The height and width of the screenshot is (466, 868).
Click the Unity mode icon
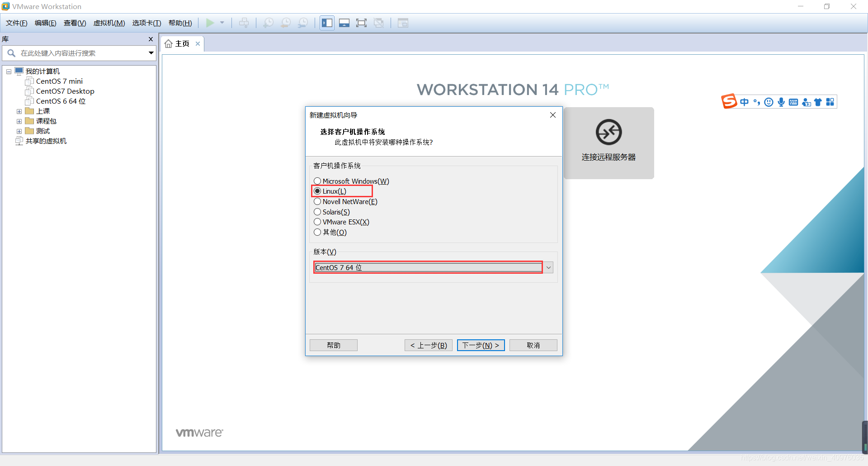[x=379, y=23]
